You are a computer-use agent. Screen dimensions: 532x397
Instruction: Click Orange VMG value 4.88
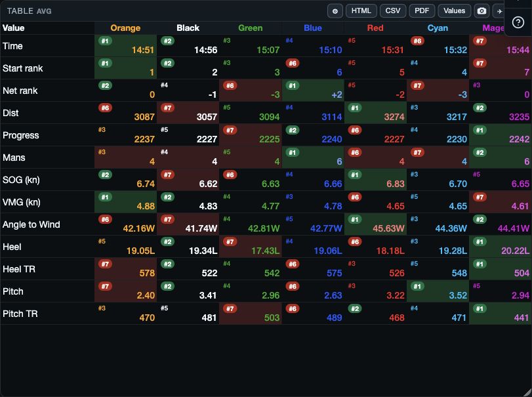coord(146,206)
